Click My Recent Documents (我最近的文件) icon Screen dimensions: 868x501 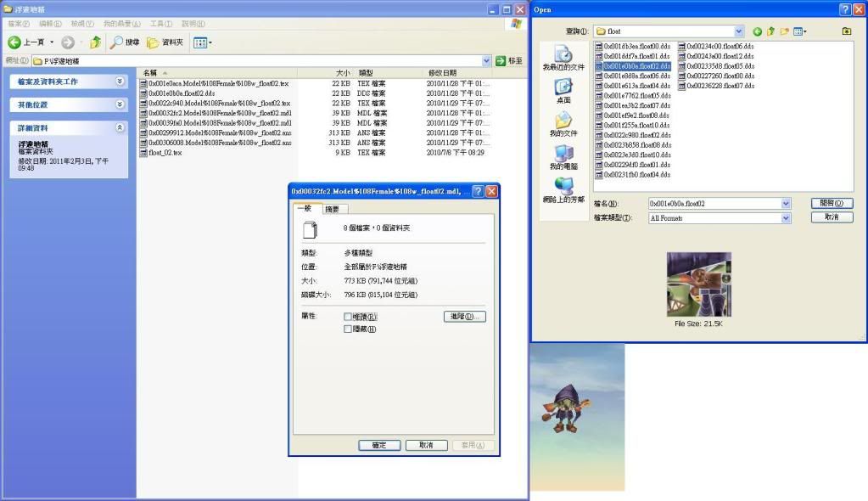563,54
